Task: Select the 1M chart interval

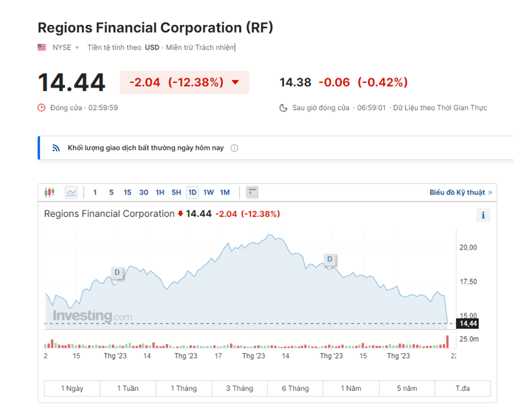Action: (x=225, y=192)
